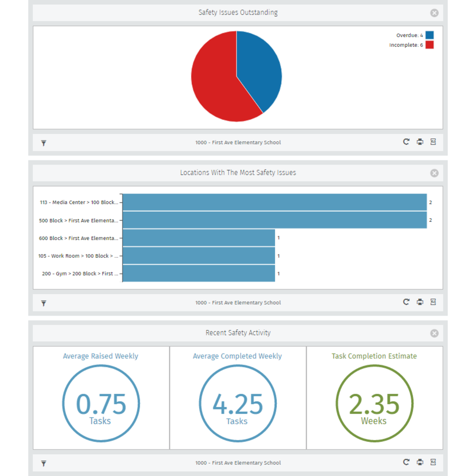Open filter for Recent Safety Activity widget
Image resolution: width=476 pixels, height=476 pixels.
pyautogui.click(x=44, y=463)
